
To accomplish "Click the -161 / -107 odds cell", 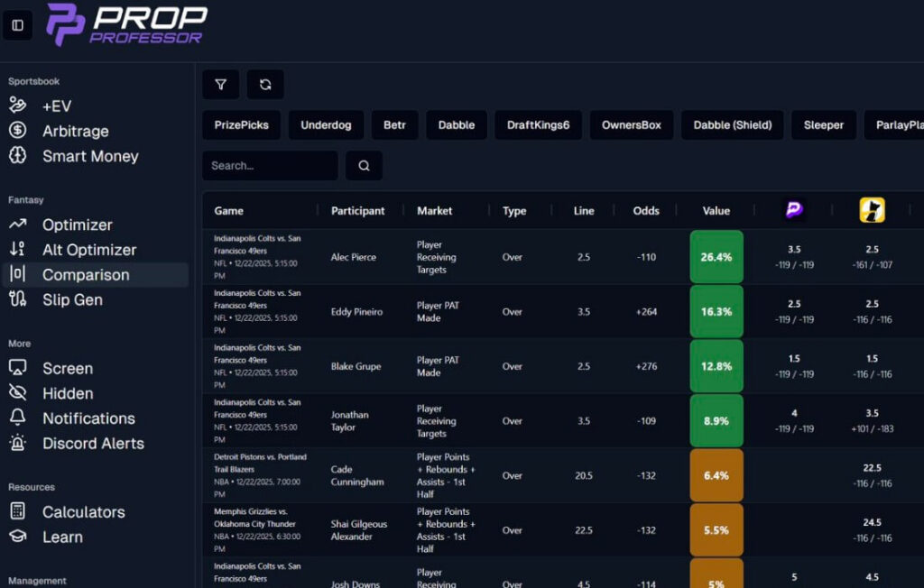I will tap(873, 265).
